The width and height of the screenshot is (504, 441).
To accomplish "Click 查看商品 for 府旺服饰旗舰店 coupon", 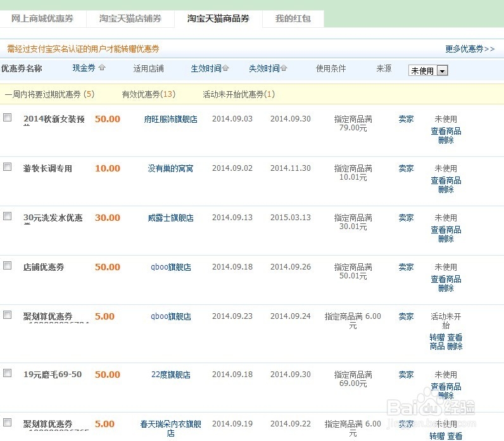I will point(446,131).
